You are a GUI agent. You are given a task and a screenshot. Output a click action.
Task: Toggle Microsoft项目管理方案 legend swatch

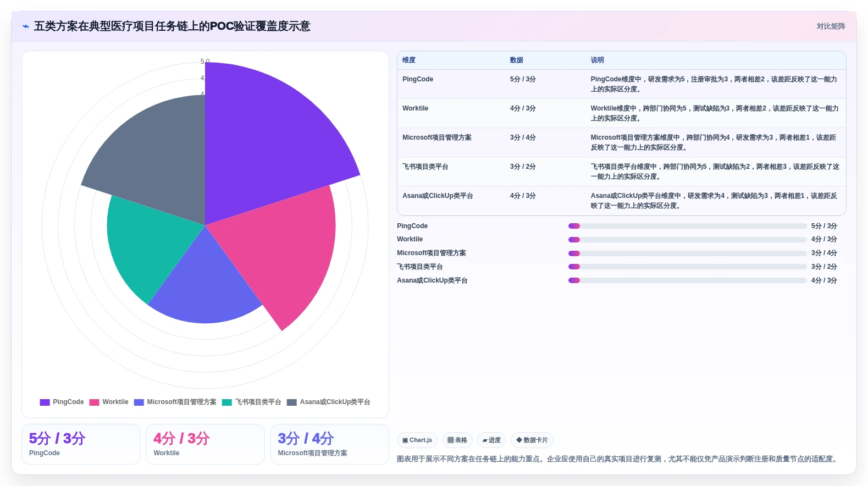(139, 402)
